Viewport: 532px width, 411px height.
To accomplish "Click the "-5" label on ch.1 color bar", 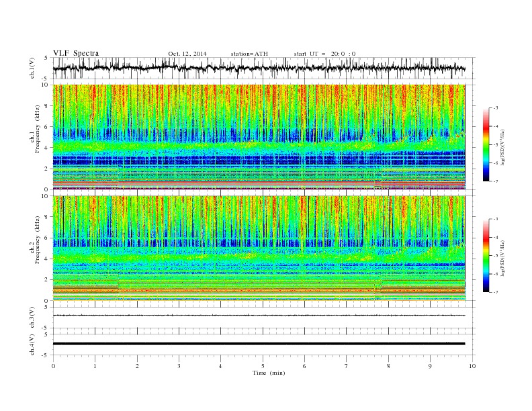I will point(496,145).
